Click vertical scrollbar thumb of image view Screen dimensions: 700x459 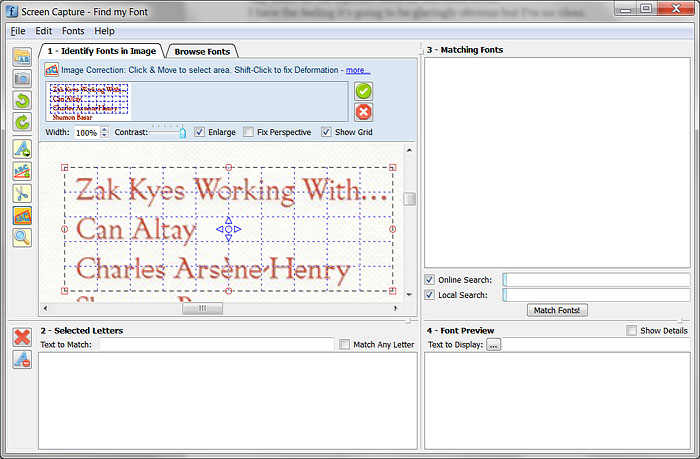point(409,199)
